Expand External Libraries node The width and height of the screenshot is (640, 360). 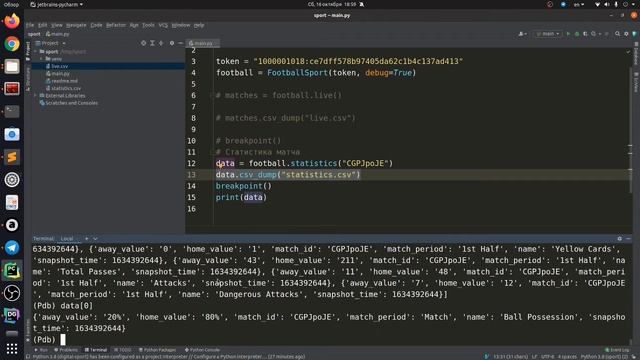(36, 96)
